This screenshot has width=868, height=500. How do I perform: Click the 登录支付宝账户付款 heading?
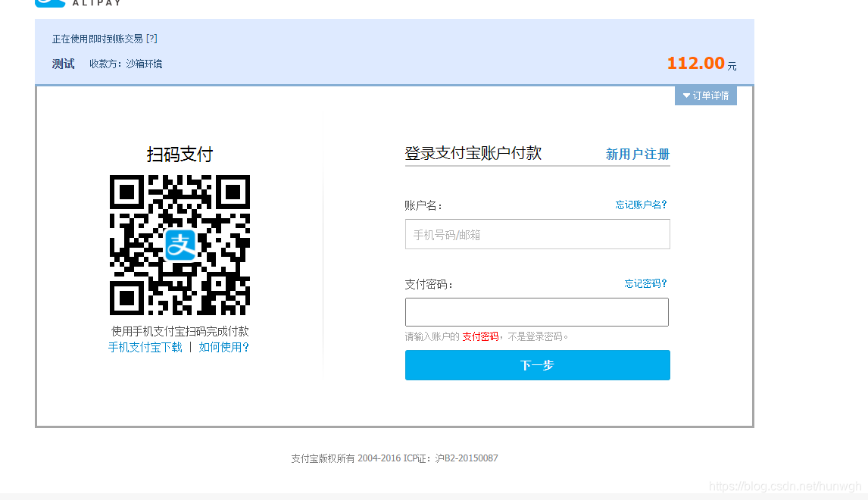click(473, 153)
